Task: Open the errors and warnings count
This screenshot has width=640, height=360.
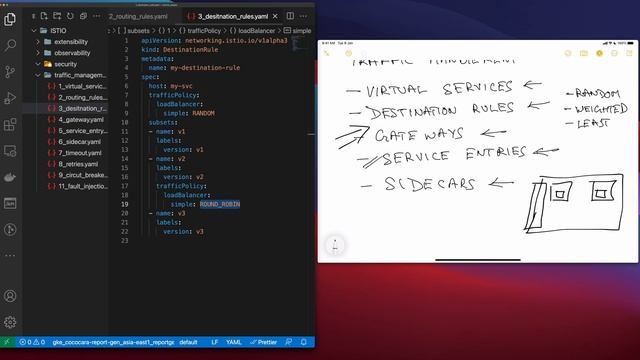Action: (32, 342)
